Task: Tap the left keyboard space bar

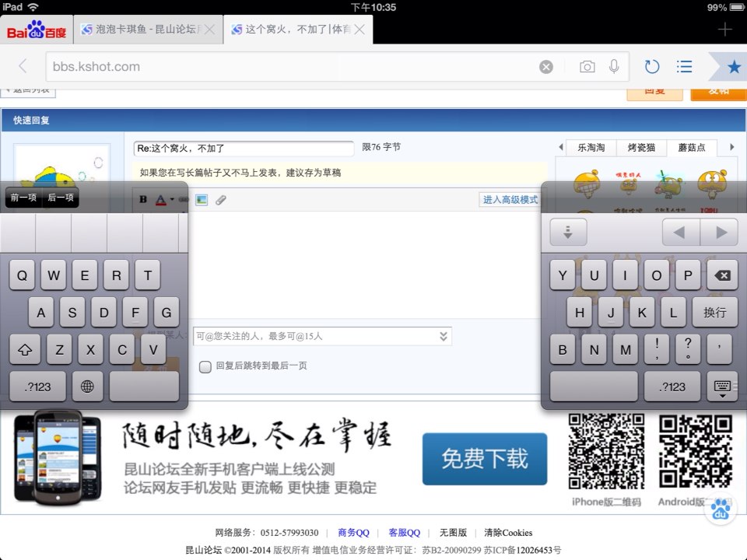Action: point(145,387)
